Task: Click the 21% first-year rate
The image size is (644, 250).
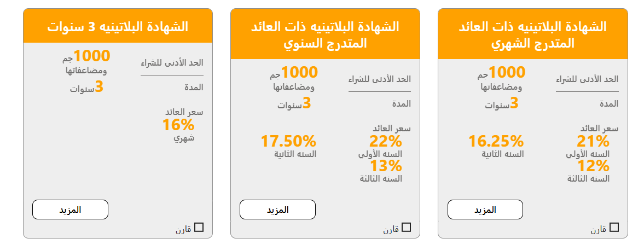Action: (x=593, y=142)
